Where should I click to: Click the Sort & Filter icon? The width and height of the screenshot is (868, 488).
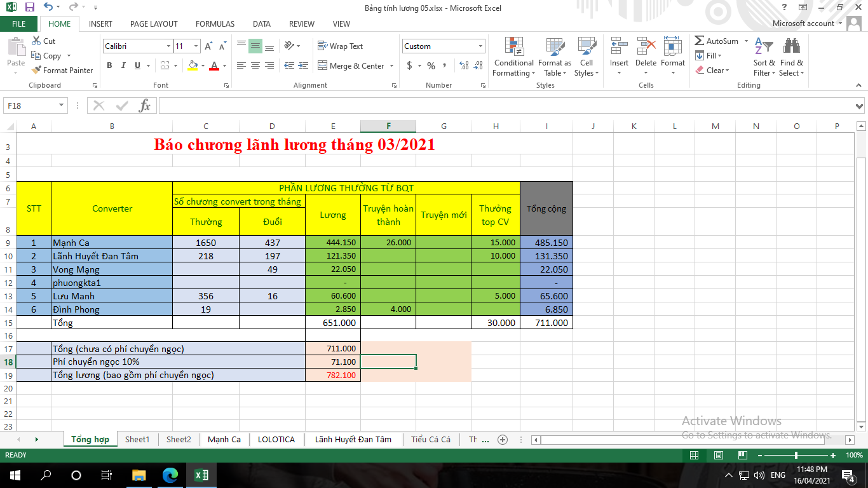pos(764,57)
